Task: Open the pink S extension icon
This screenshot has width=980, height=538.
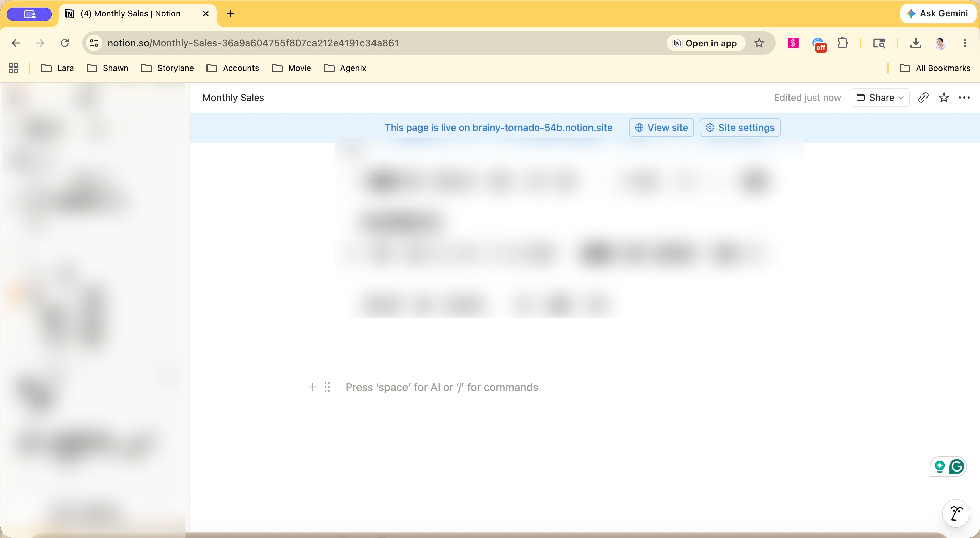Action: pos(793,43)
